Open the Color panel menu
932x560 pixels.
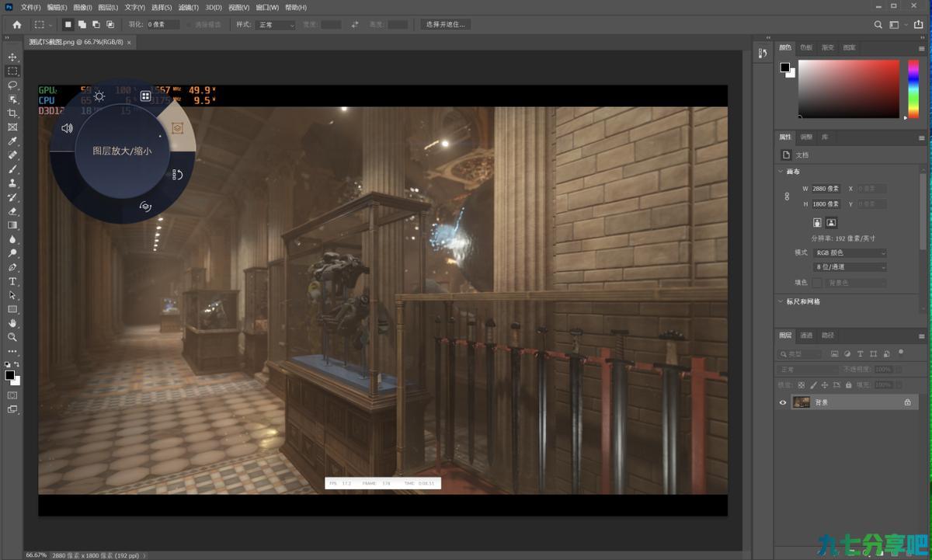coord(922,48)
